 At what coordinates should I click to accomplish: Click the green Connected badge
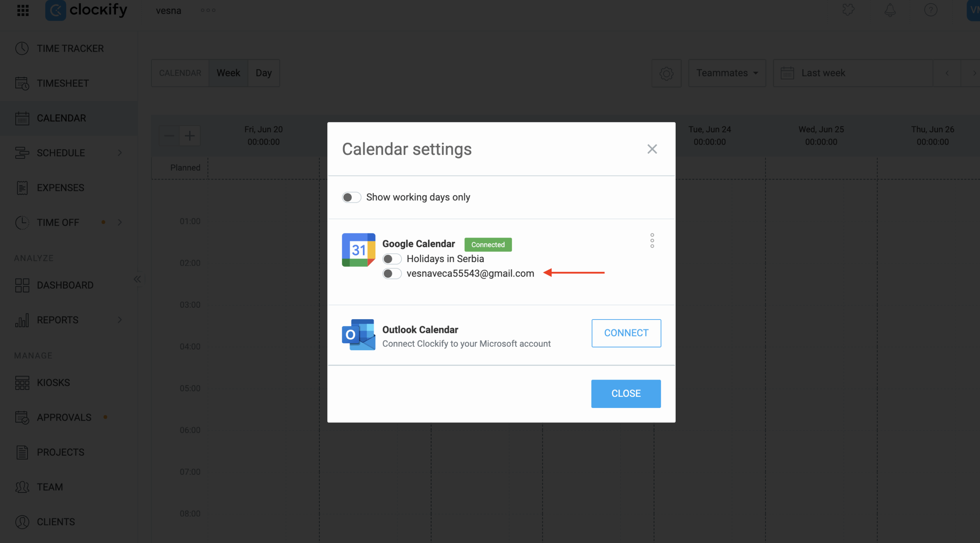488,245
